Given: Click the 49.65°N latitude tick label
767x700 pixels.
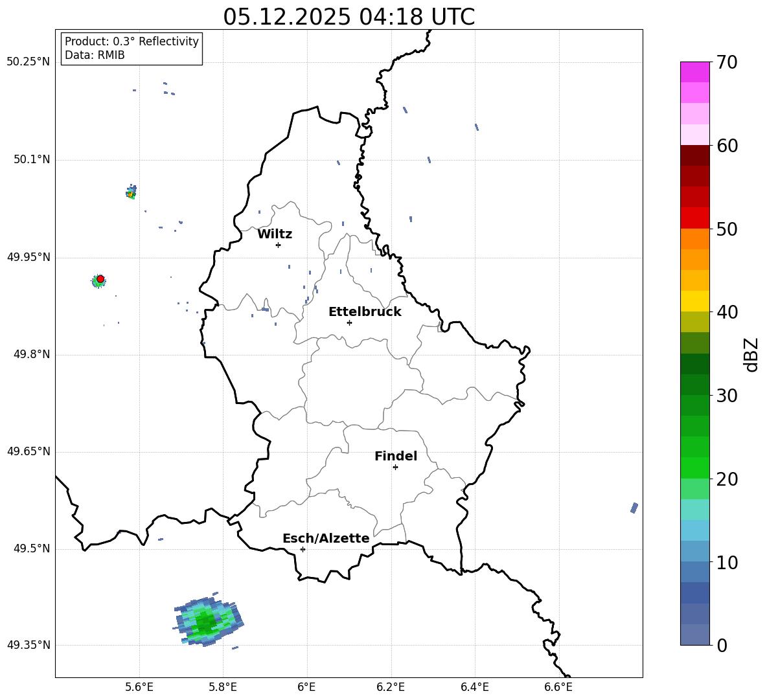Looking at the screenshot, I should 29,451.
